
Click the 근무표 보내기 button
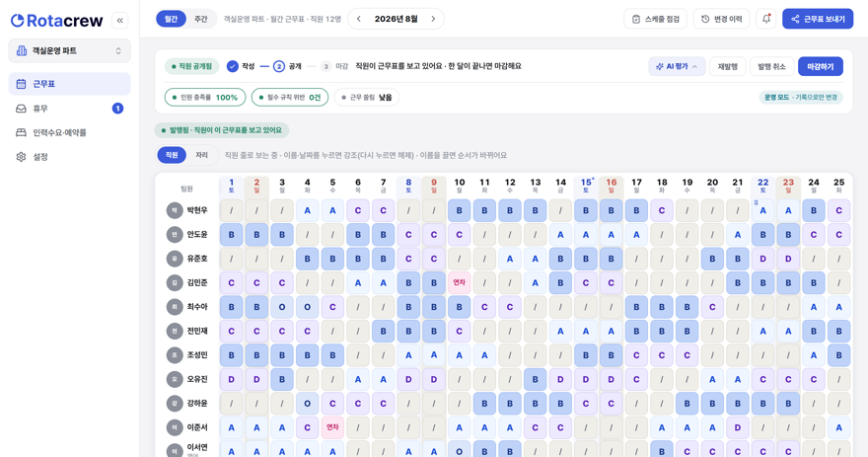818,19
